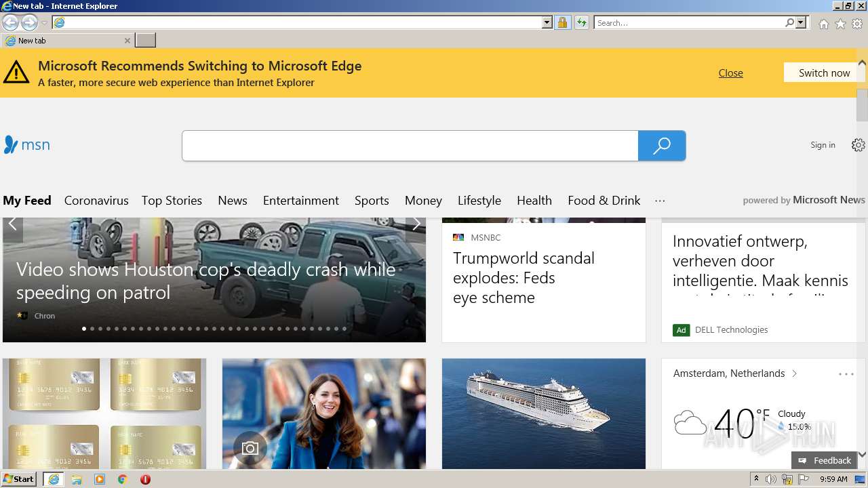The image size is (868, 488).
Task: Click the security lock icon
Action: (562, 23)
